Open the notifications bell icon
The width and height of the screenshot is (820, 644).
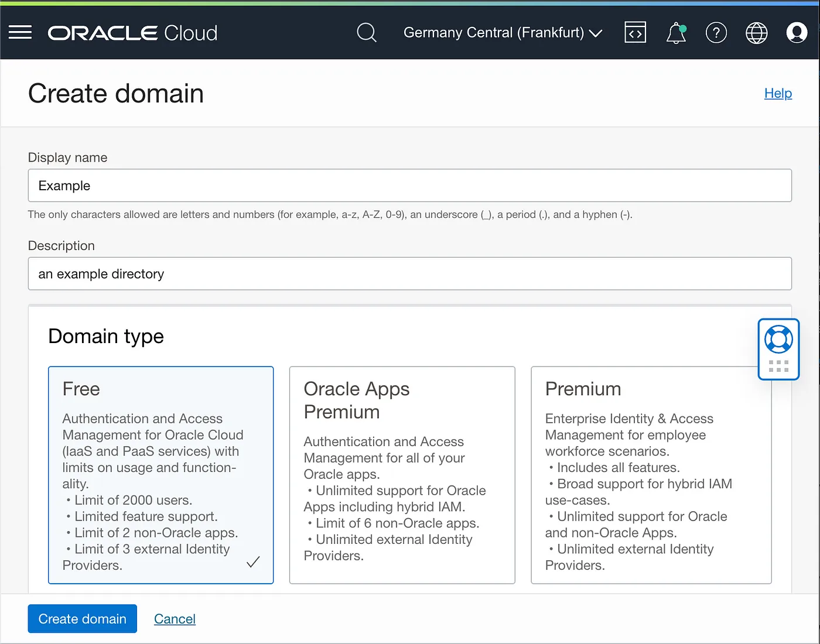(x=676, y=33)
